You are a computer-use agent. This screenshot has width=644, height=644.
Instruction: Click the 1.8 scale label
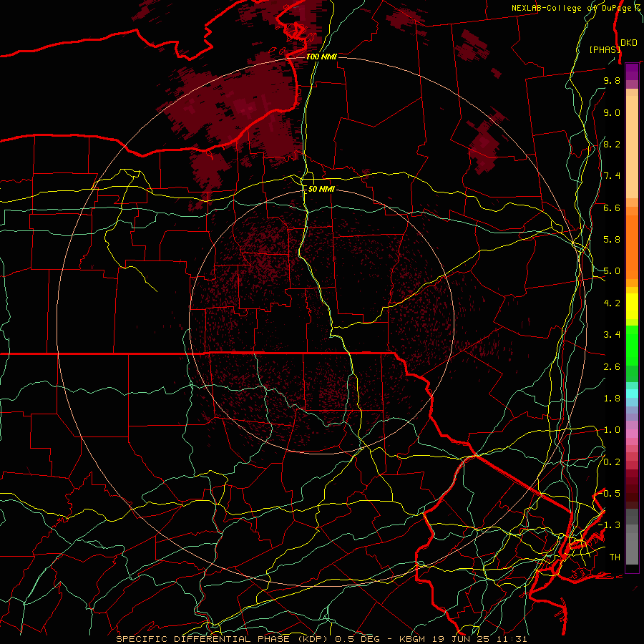(x=612, y=399)
